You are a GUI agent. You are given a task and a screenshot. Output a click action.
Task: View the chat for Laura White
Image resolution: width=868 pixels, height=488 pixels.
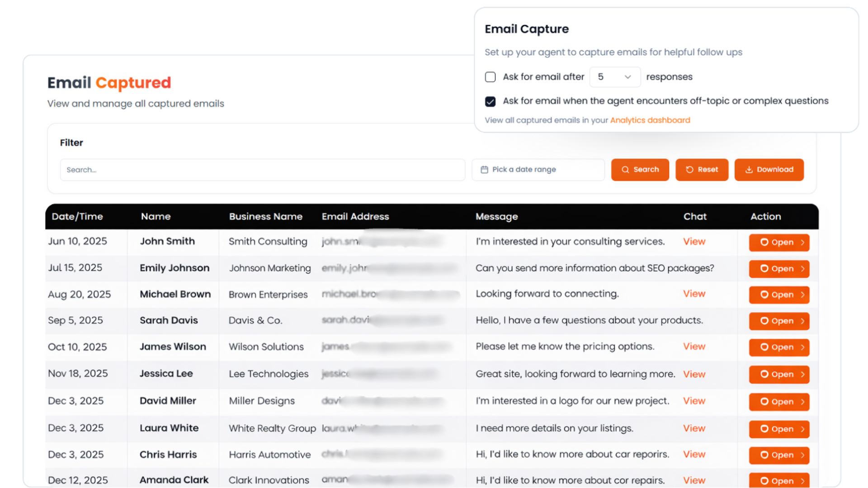694,428
